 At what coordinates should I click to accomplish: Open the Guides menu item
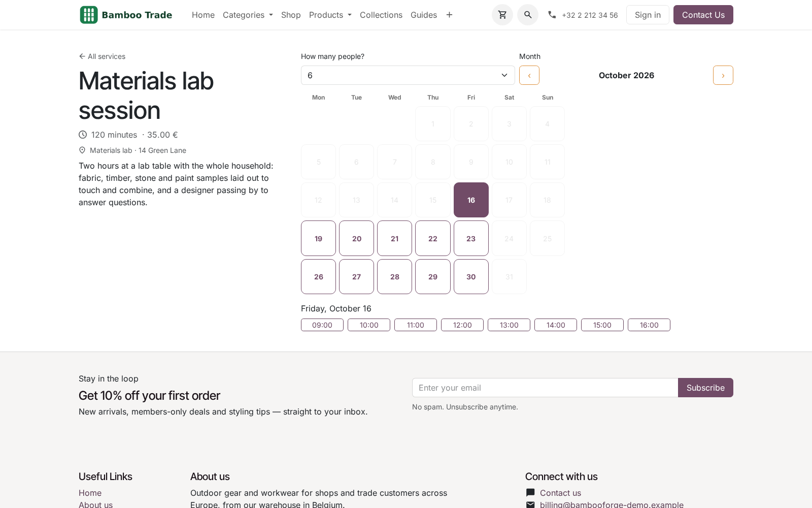tap(424, 15)
